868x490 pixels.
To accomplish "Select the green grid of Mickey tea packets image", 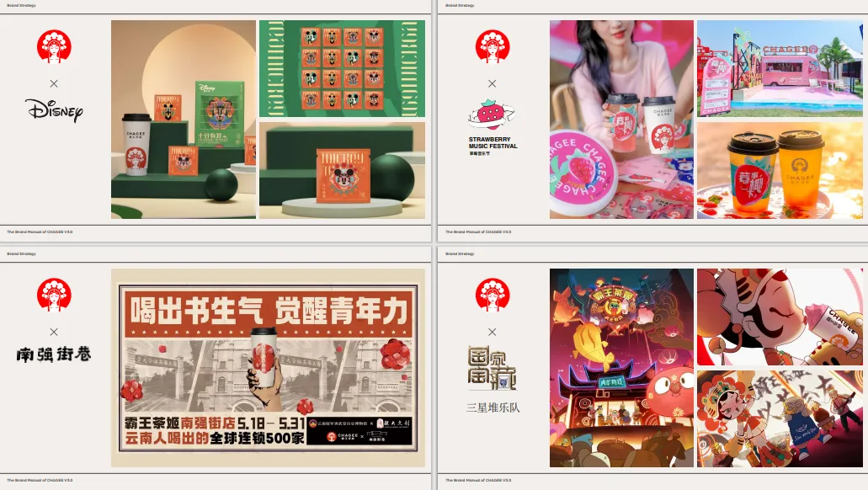I will 342,69.
